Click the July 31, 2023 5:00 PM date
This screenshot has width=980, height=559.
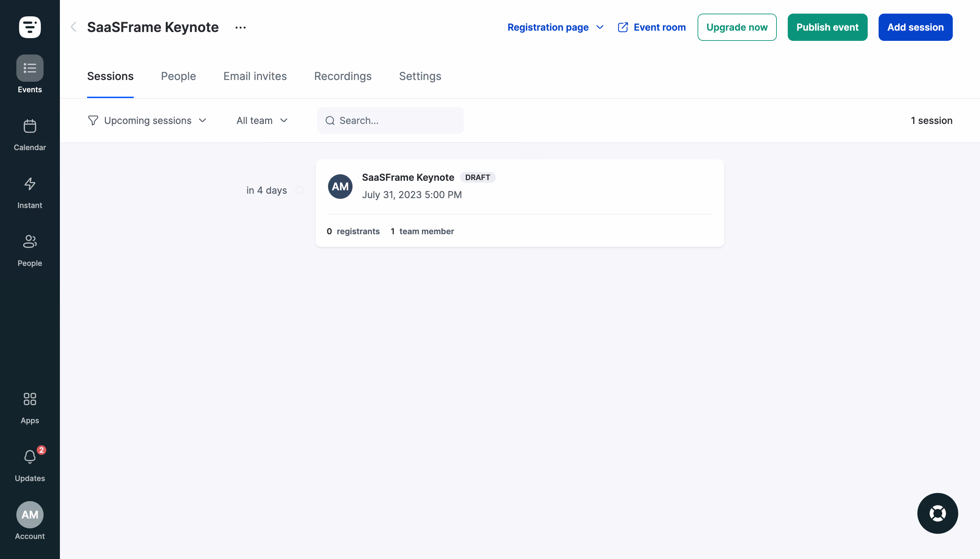point(412,195)
